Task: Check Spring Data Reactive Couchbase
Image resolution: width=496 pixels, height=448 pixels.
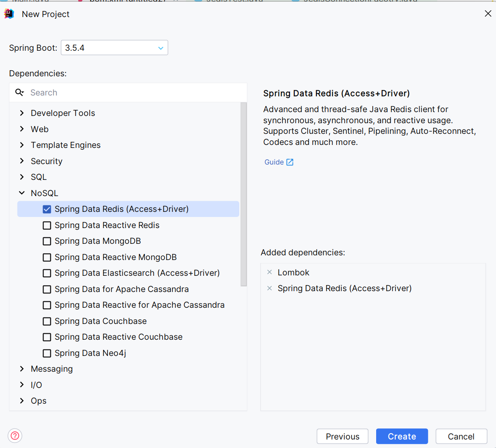Action: point(47,337)
